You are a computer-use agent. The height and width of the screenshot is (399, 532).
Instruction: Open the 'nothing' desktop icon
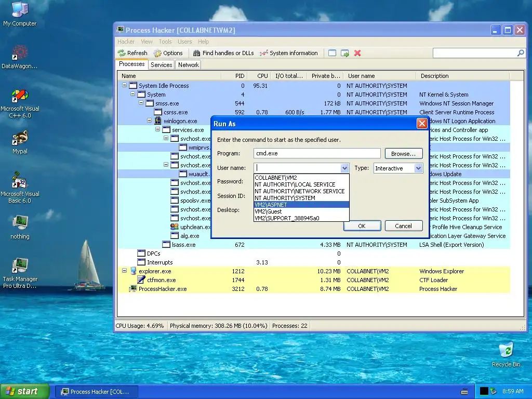(20, 227)
